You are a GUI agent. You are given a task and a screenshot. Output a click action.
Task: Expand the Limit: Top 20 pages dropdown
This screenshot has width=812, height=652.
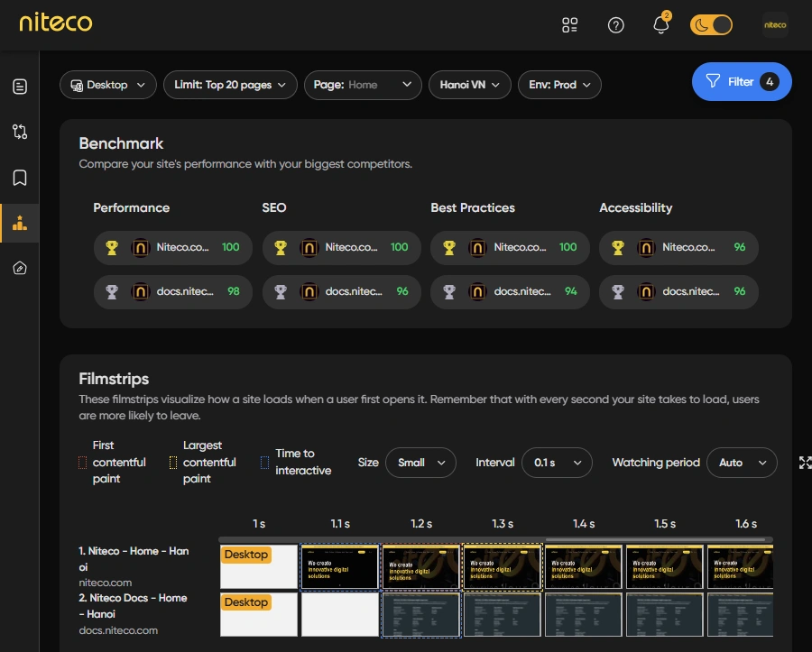click(x=230, y=85)
